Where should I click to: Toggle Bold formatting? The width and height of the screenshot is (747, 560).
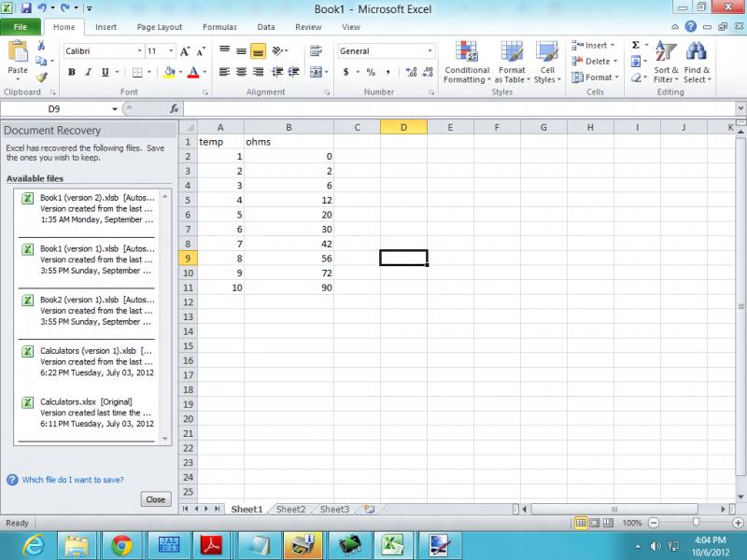pyautogui.click(x=72, y=72)
